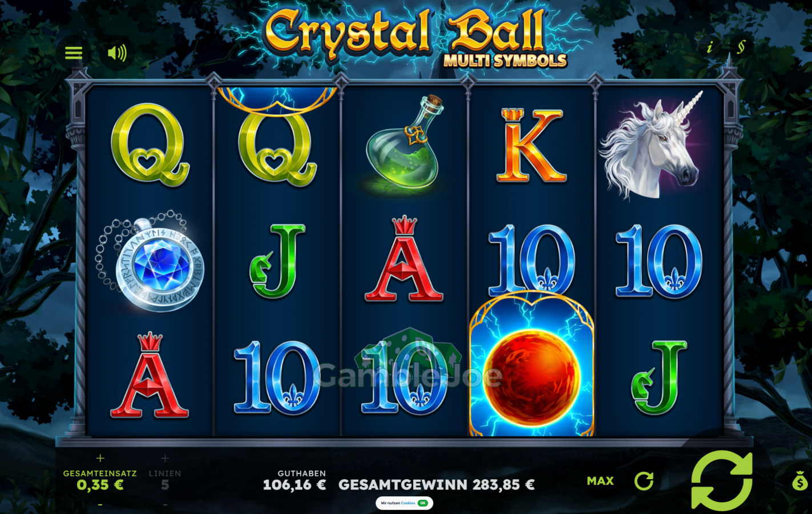Click the blue gem amulet symbol
The height and width of the screenshot is (514, 812).
pos(151,261)
